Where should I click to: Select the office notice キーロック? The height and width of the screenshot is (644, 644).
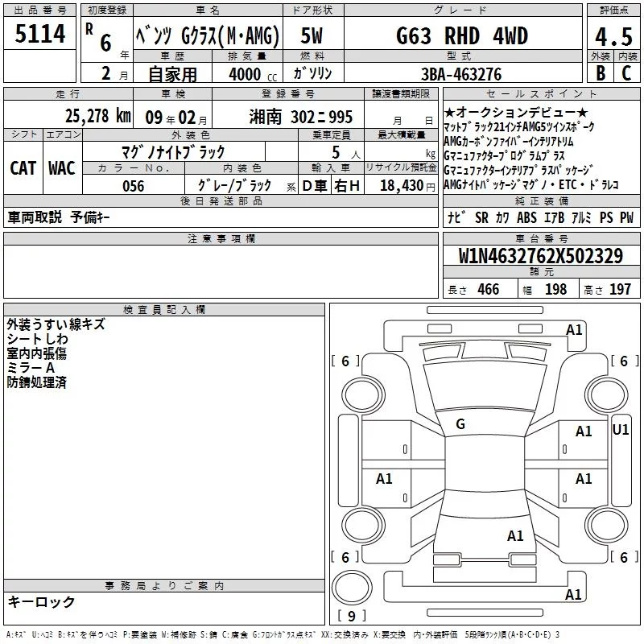41,601
